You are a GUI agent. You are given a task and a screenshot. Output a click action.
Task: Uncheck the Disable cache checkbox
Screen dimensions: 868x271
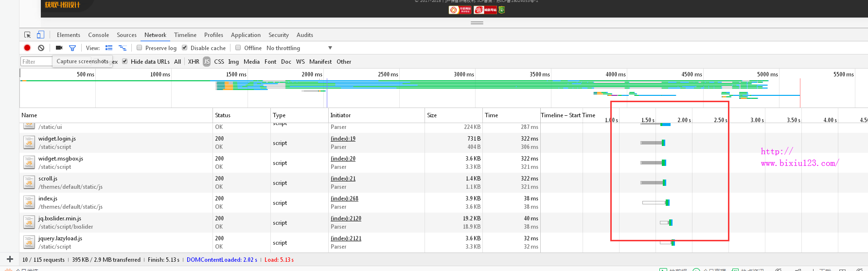coord(185,48)
